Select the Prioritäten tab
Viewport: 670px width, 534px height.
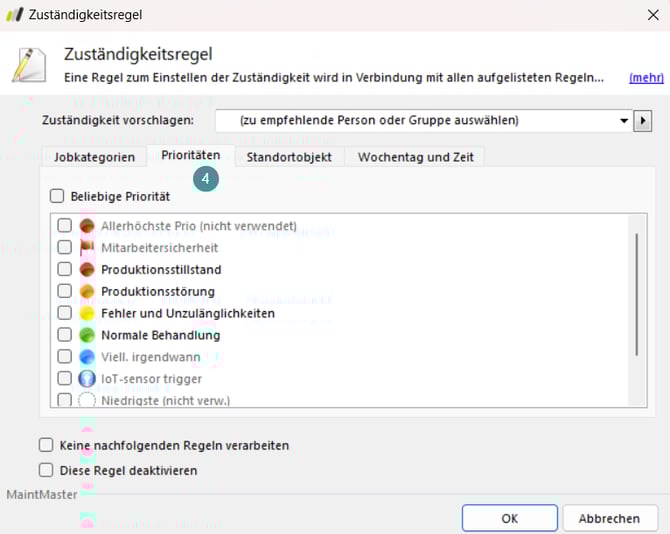click(x=191, y=155)
